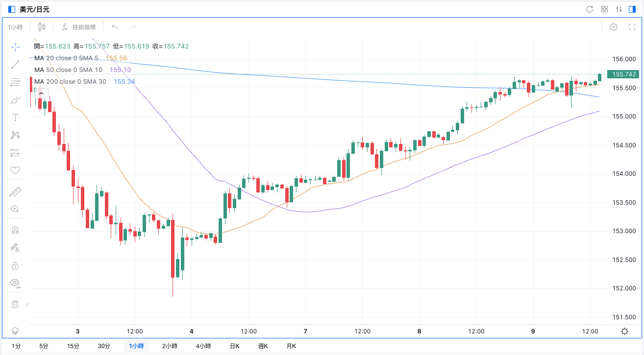The image size is (644, 355).
Task: Activate the magnet snap mode
Action: pyautogui.click(x=15, y=230)
